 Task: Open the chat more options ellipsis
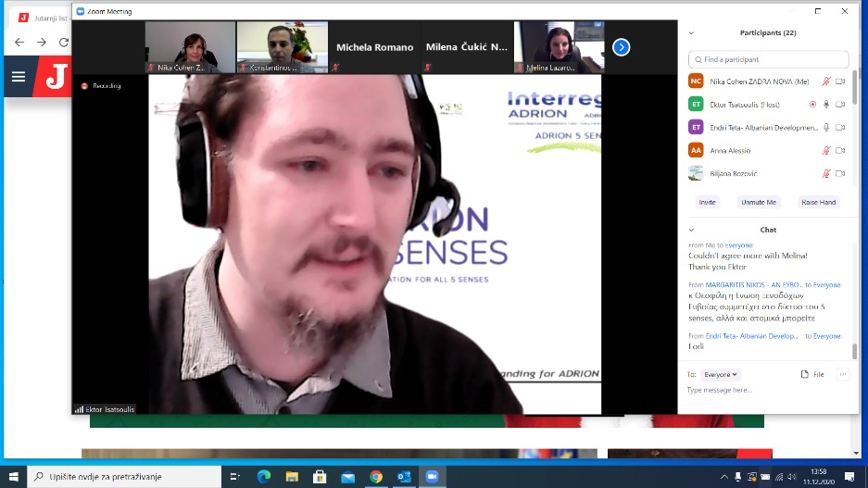click(x=842, y=374)
